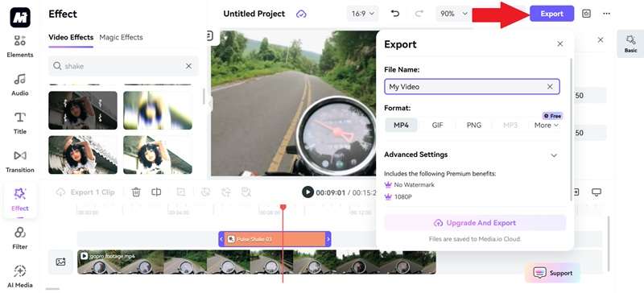Play the video preview
Image resolution: width=644 pixels, height=293 pixels.
[308, 192]
